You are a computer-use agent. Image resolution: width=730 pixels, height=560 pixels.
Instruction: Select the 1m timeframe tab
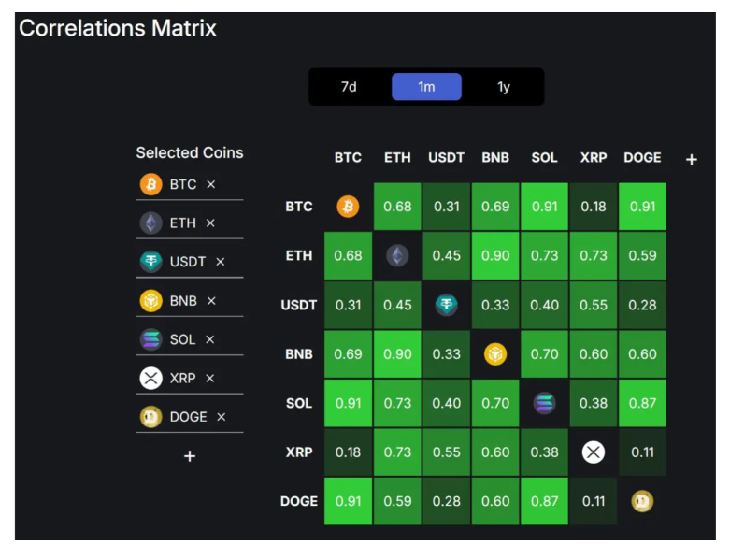[x=426, y=87]
